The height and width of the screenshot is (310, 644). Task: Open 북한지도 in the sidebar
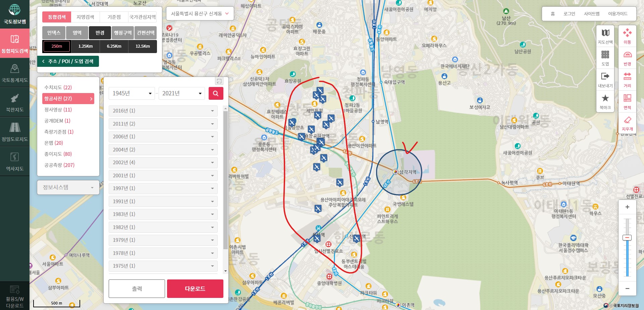coord(14,102)
